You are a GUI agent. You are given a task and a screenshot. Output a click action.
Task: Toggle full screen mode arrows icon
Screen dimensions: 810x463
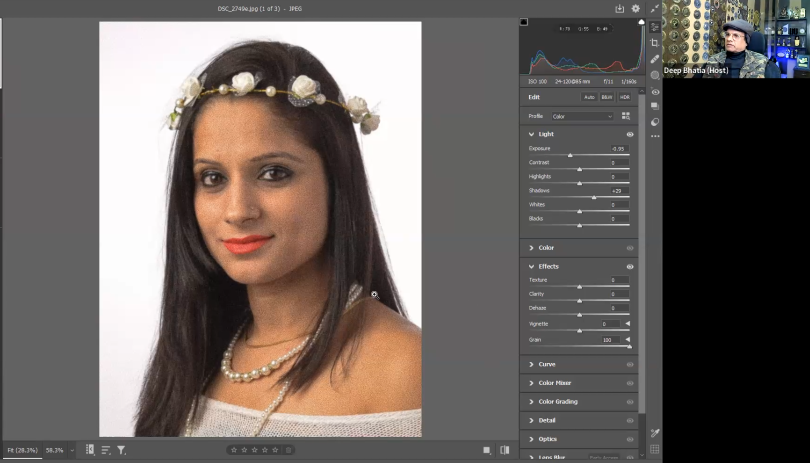(x=655, y=9)
